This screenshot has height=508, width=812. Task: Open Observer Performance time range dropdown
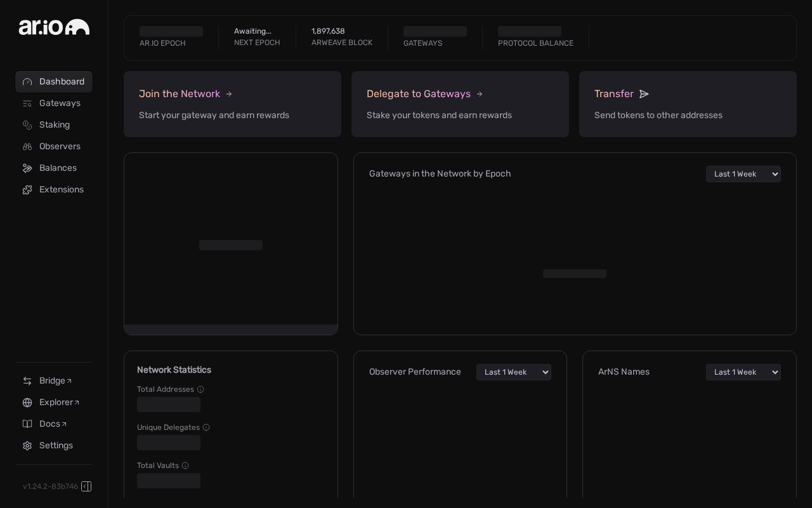click(x=513, y=372)
